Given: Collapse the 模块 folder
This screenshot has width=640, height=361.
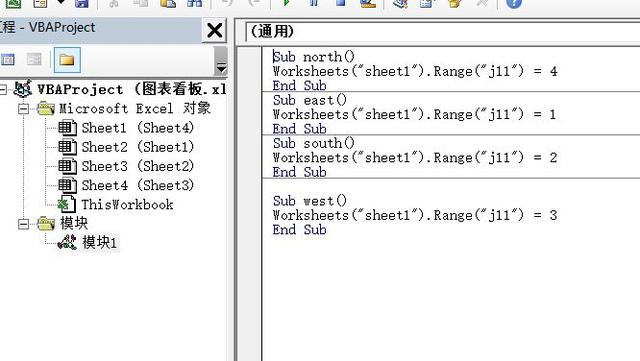Looking at the screenshot, I should pos(24,224).
